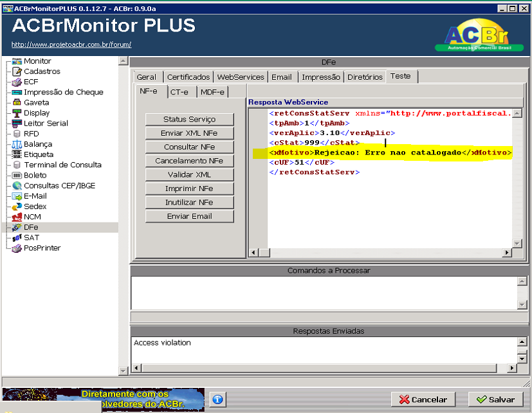The image size is (532, 413).
Task: Select PosPrinter tree item label
Action: click(42, 248)
